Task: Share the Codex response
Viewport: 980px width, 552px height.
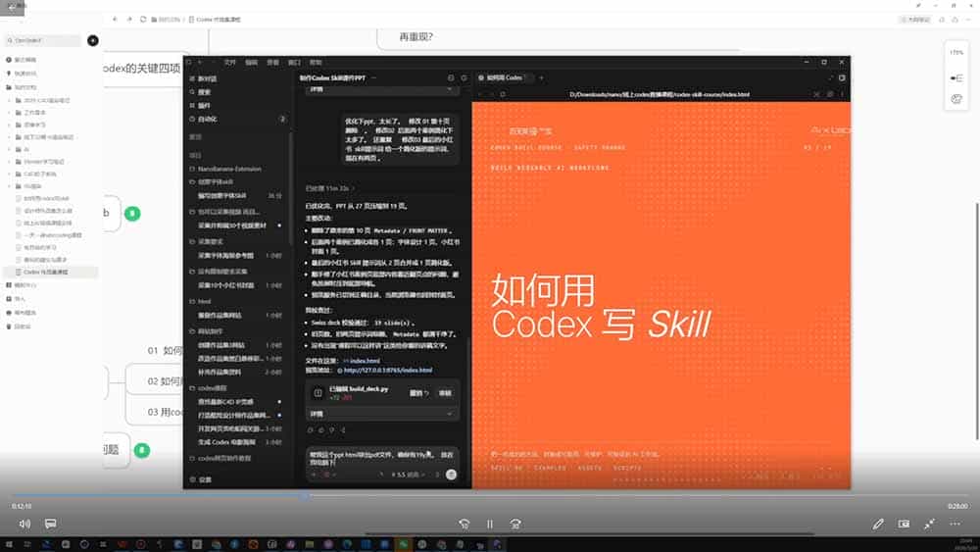Action: coord(342,430)
